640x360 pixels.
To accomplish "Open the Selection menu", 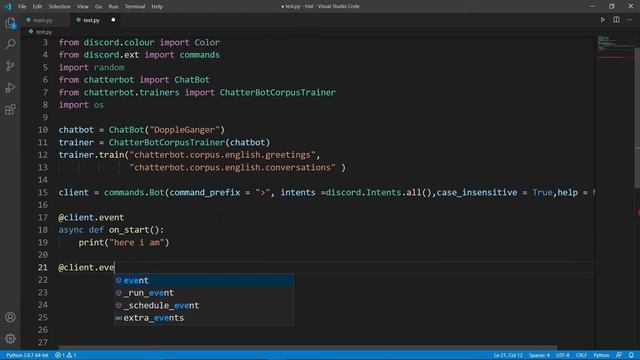I will (x=60, y=7).
